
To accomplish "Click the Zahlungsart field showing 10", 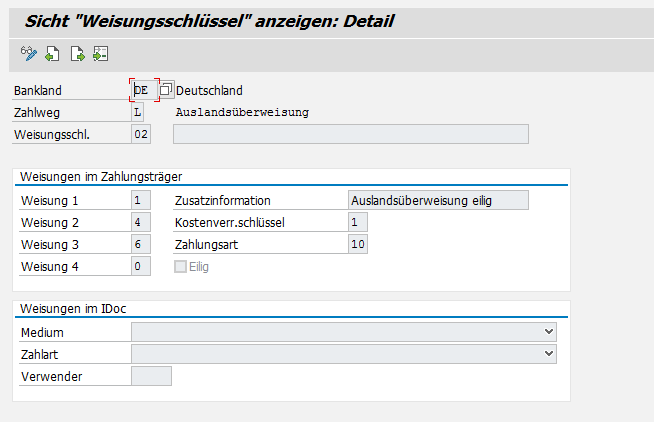I will (x=358, y=244).
